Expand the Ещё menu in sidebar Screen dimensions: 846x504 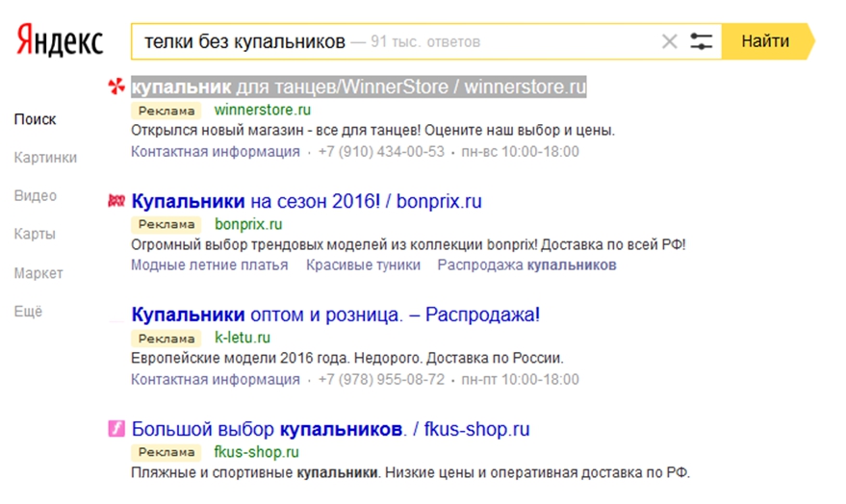pos(28,312)
